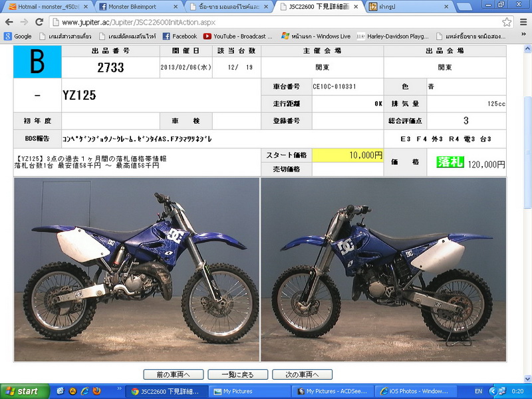Expand hidden system tray icons

point(493,391)
